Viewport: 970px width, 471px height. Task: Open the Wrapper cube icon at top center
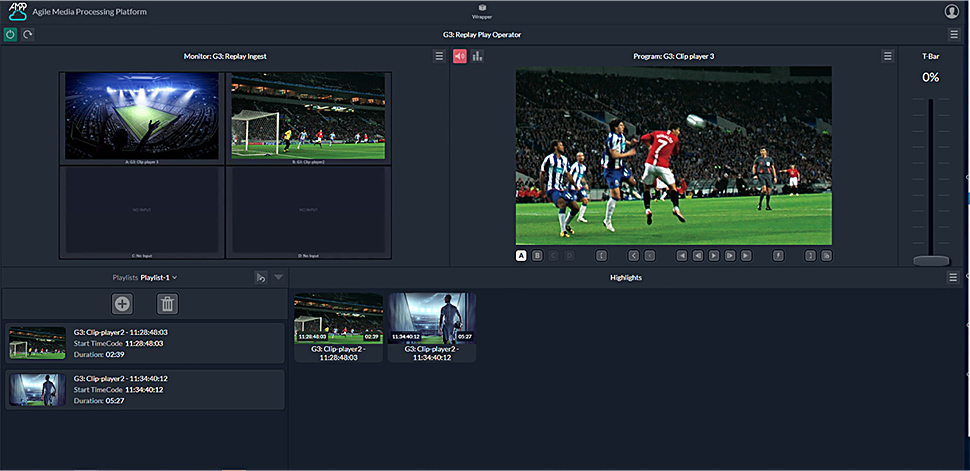pos(482,7)
